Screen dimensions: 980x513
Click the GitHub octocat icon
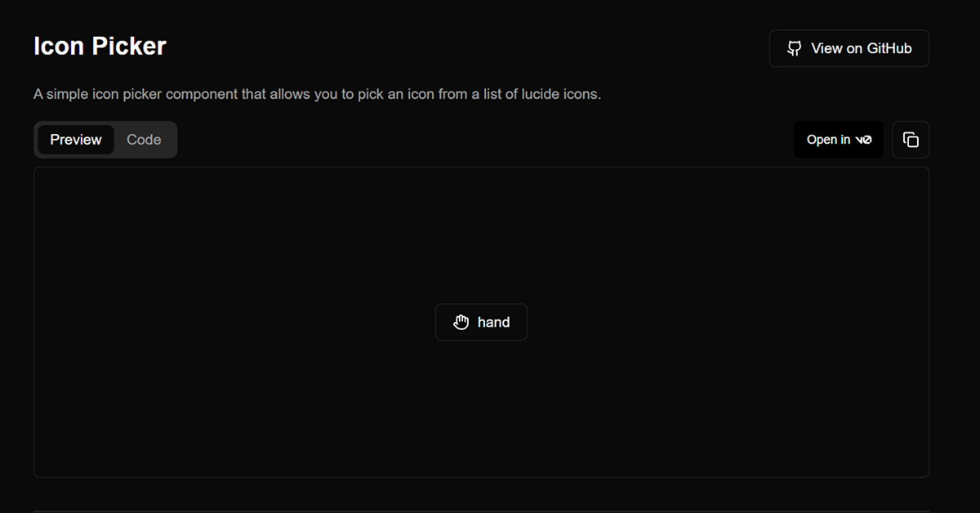pyautogui.click(x=794, y=49)
